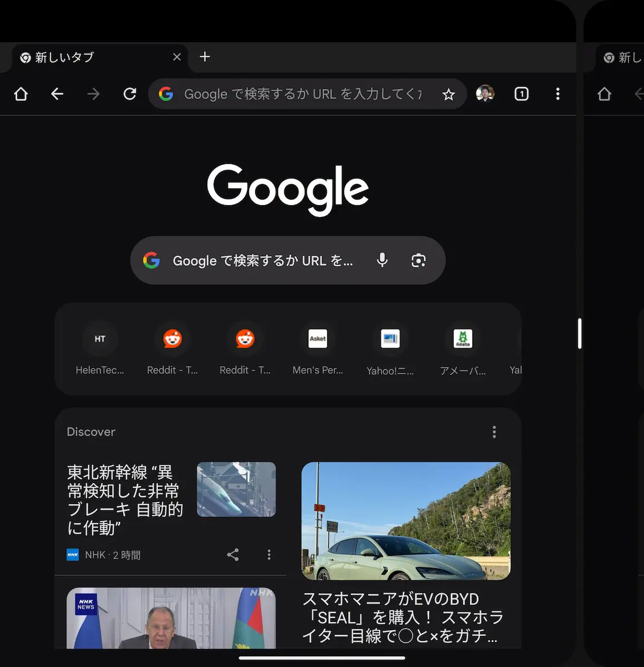Reload the current page
644x667 pixels.
point(130,94)
